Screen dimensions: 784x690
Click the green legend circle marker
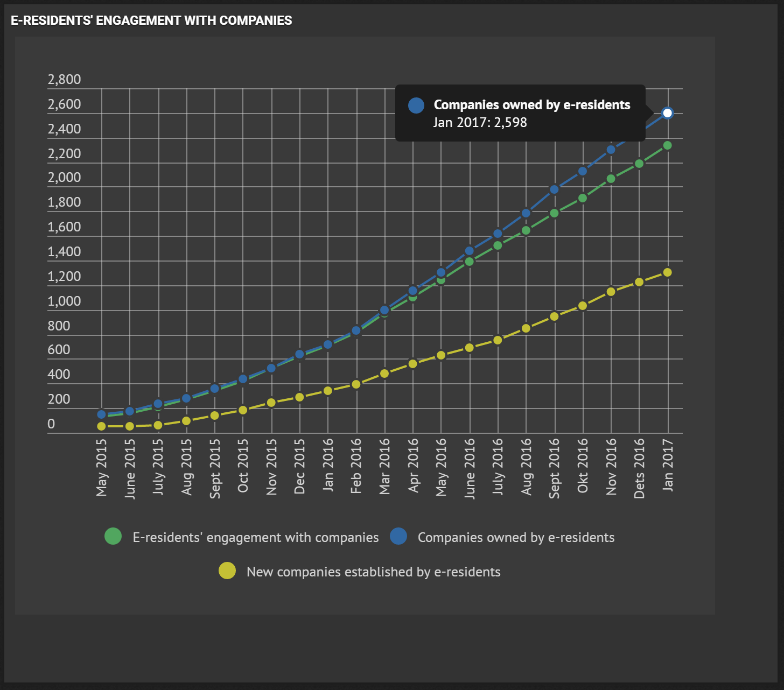[113, 536]
